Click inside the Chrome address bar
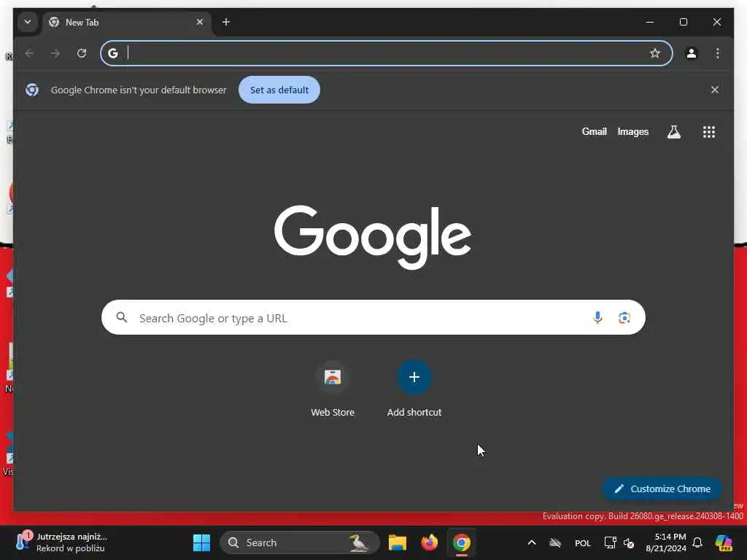The image size is (747, 560). [387, 53]
